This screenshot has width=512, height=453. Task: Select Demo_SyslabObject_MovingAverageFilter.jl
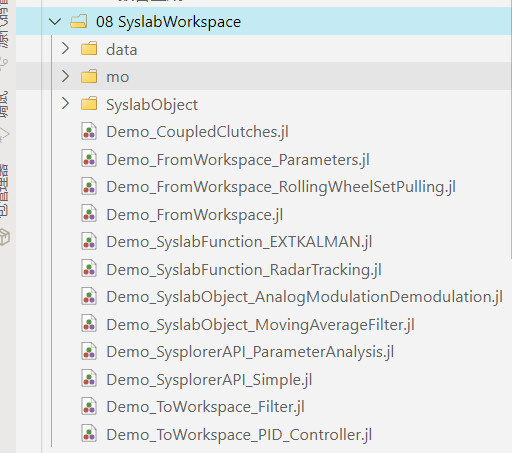click(x=260, y=325)
